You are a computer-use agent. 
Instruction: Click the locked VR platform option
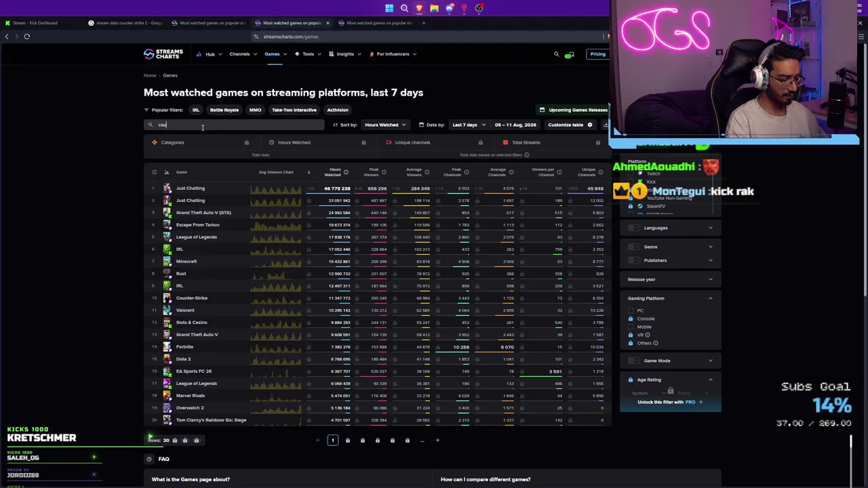click(x=638, y=335)
